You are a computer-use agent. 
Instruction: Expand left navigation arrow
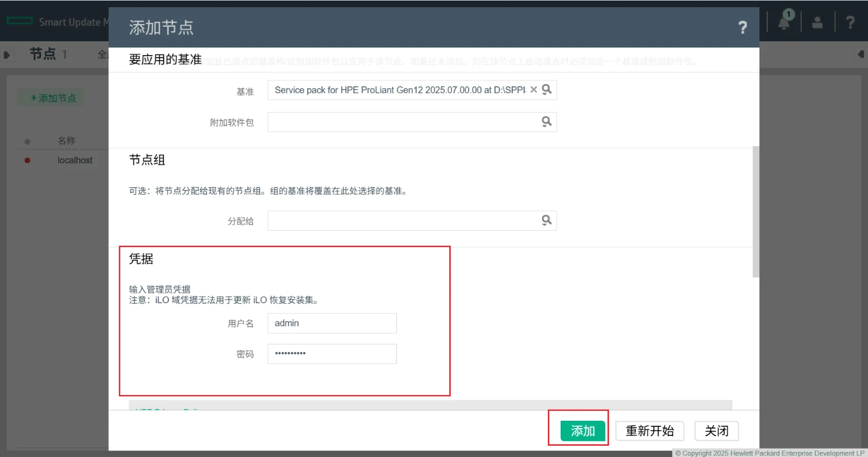[7, 55]
